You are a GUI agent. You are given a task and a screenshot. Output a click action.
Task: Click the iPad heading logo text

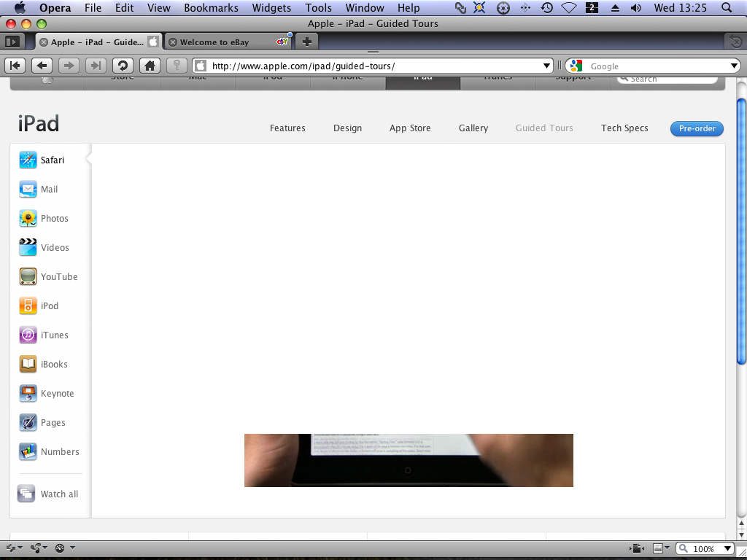coord(39,124)
